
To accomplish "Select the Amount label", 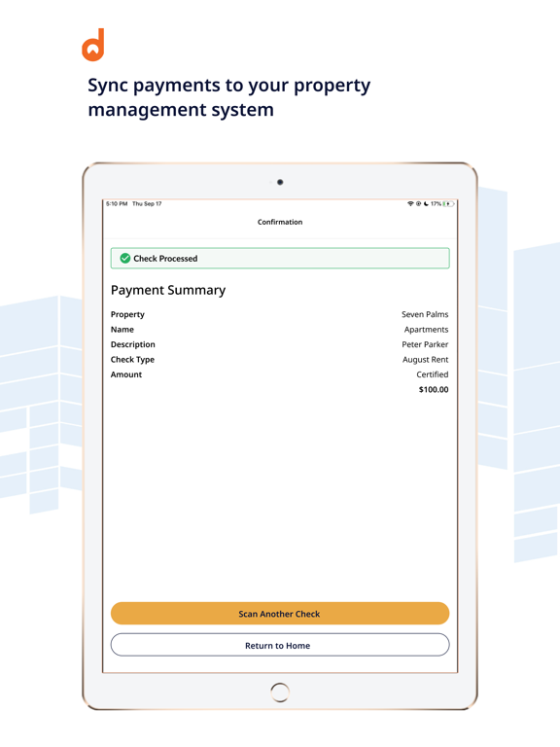I will 126,374.
